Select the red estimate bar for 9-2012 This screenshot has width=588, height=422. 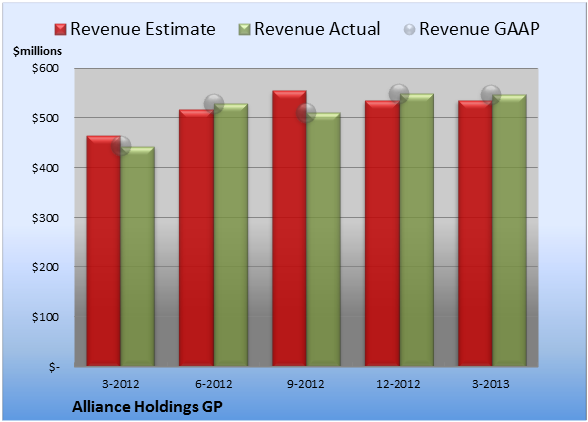[x=289, y=228]
